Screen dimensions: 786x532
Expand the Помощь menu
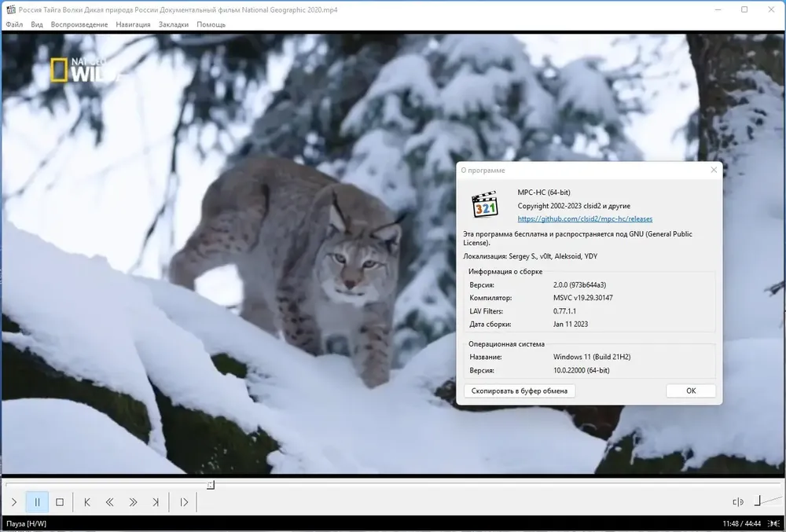211,24
